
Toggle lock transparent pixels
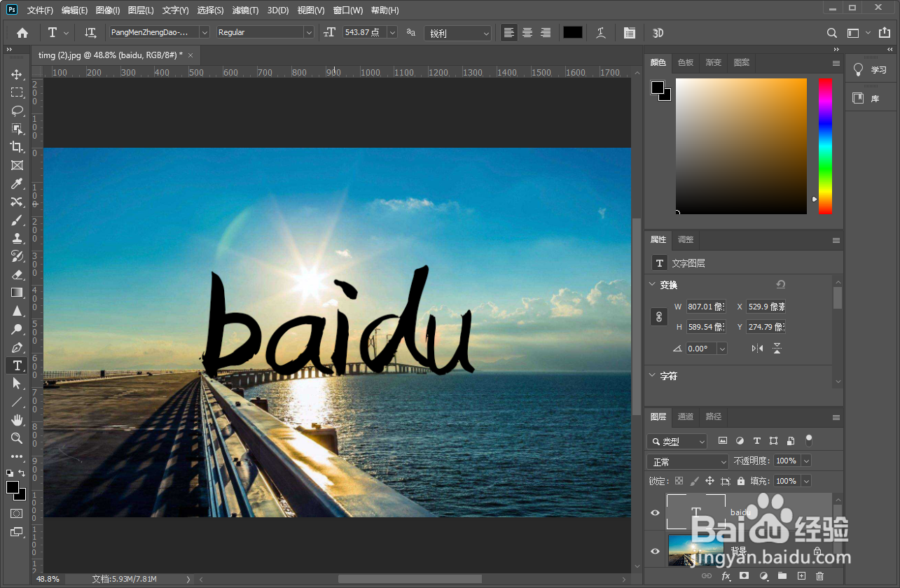(679, 481)
